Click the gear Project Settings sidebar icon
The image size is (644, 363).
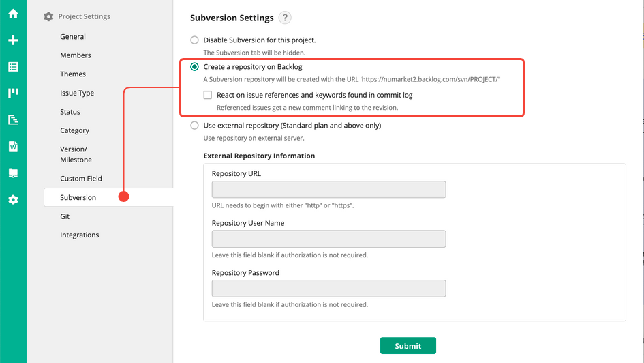[x=13, y=200]
